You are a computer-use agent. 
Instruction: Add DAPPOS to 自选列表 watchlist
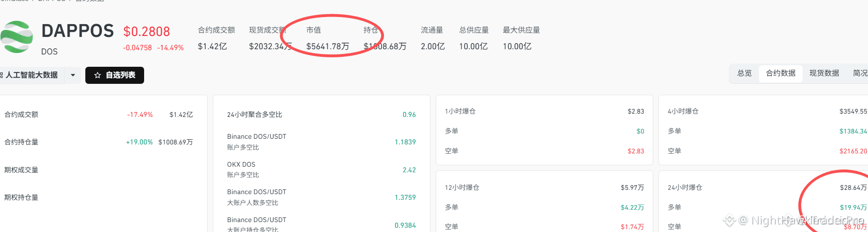point(115,75)
